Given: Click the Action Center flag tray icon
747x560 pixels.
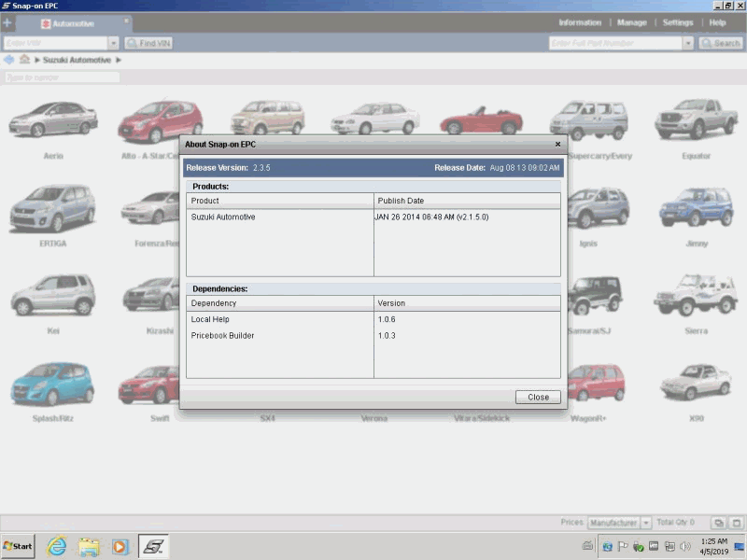Looking at the screenshot, I should coord(622,546).
